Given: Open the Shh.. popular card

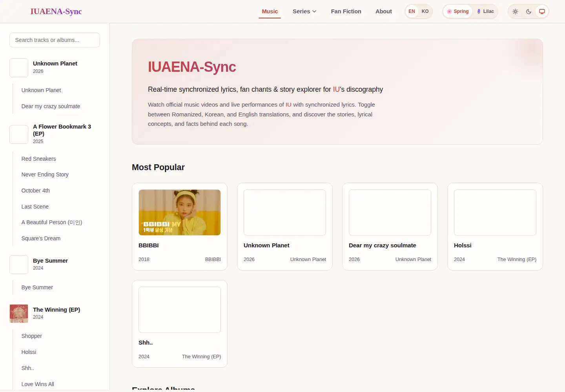Looking at the screenshot, I should pyautogui.click(x=180, y=324).
